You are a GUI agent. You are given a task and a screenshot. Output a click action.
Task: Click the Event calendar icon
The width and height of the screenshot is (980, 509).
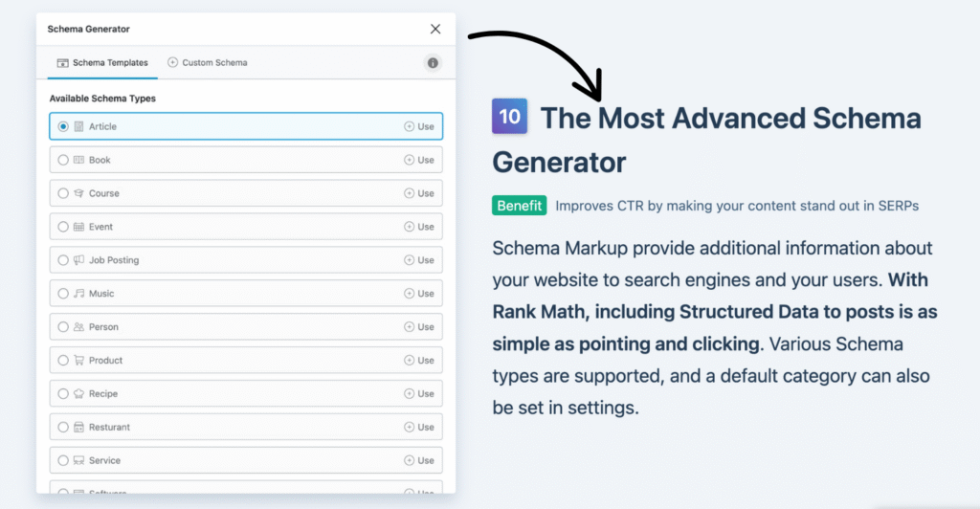pos(78,227)
